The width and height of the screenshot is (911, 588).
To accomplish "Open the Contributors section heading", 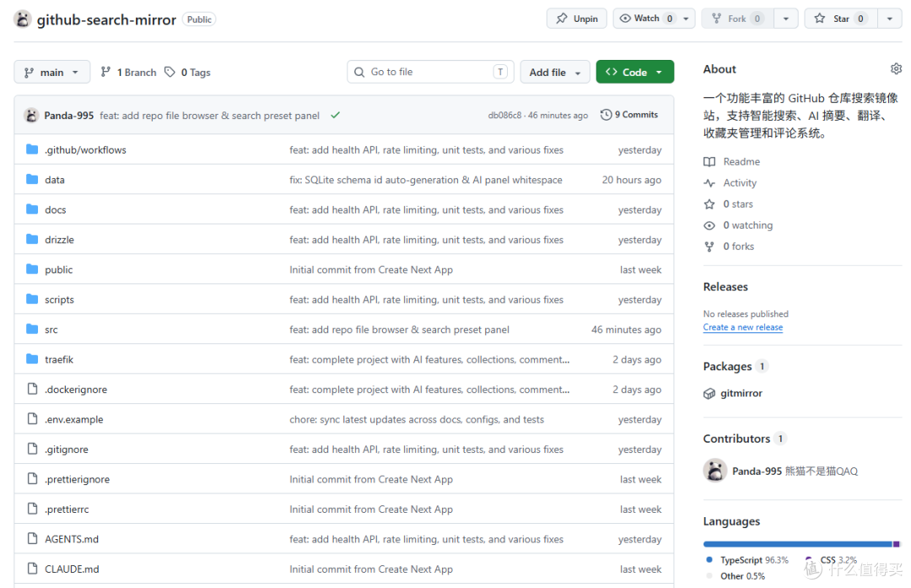I will coord(736,439).
